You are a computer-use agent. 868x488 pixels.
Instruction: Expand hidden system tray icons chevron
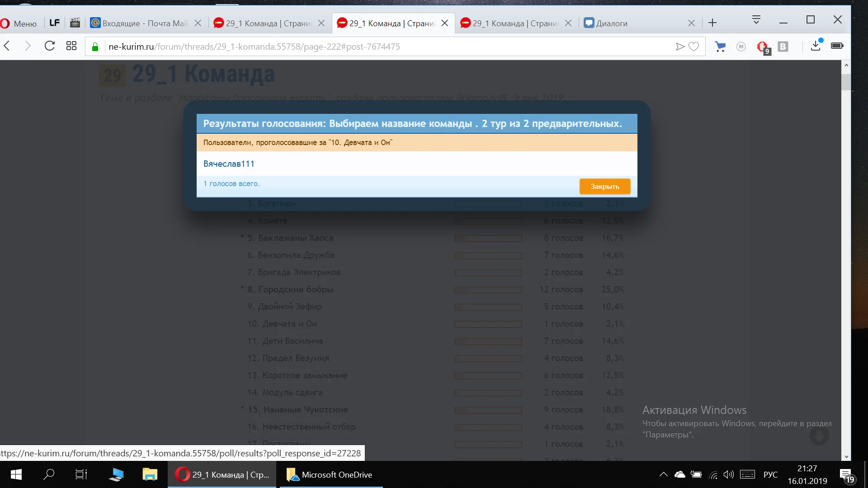point(663,474)
